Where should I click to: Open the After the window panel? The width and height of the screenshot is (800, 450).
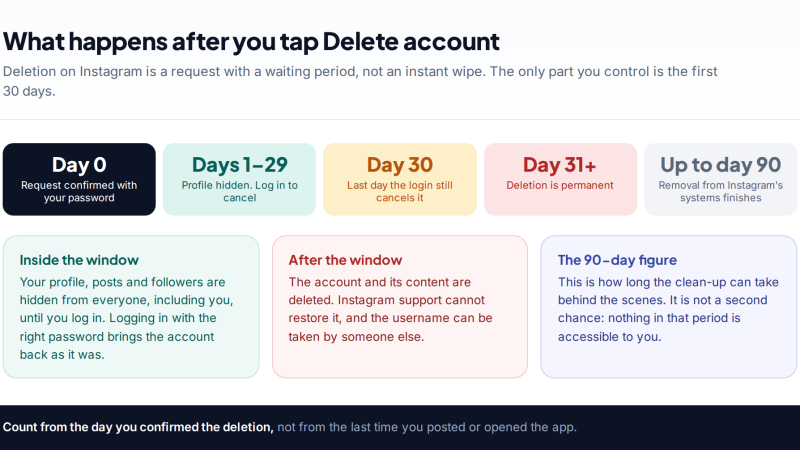pyautogui.click(x=400, y=307)
